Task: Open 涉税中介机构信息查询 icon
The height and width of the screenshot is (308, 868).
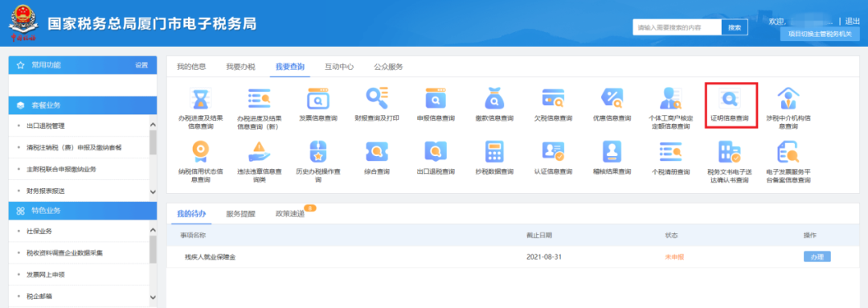Action: point(788,99)
